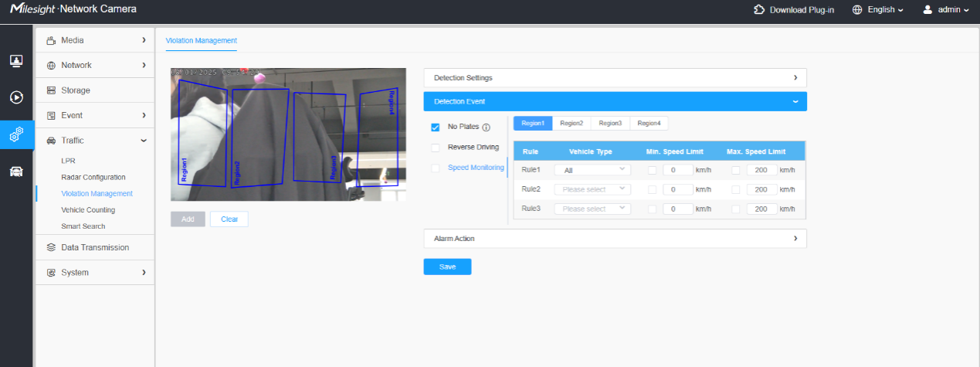Viewport: 980px width, 367px height.
Task: Click the Clear button
Action: tap(229, 219)
